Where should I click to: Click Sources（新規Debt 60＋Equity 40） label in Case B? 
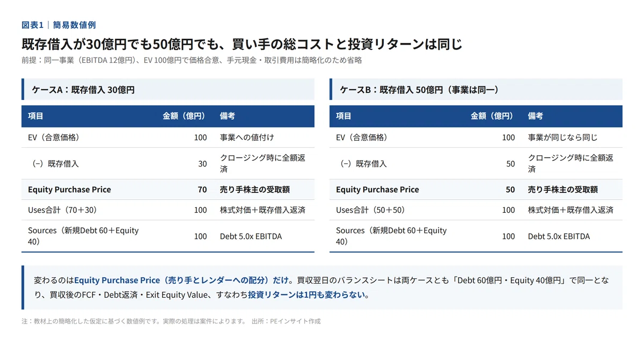point(391,236)
